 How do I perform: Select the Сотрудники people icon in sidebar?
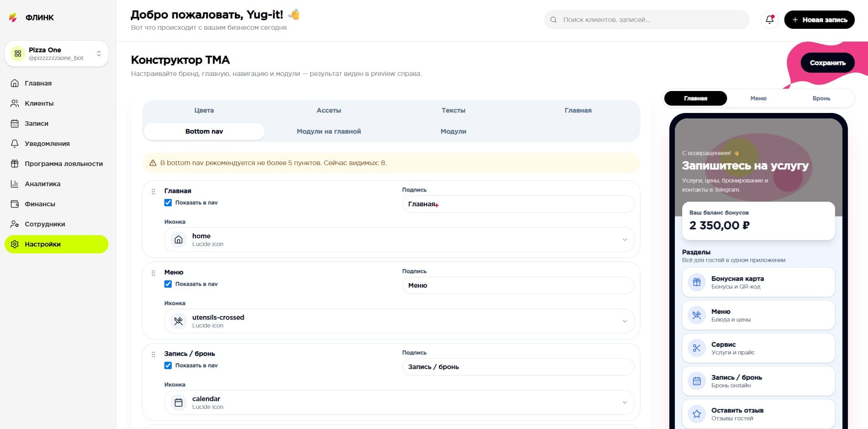click(x=15, y=224)
